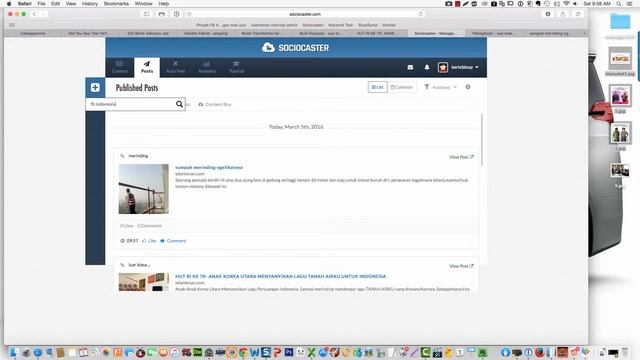Click the luar biasa page name label
This screenshot has width=640, height=360.
click(139, 265)
